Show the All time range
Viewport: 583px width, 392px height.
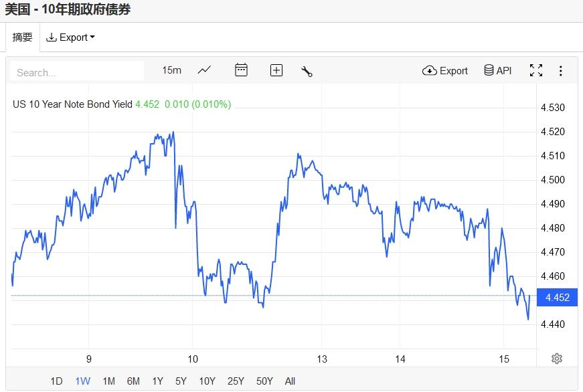coord(290,381)
